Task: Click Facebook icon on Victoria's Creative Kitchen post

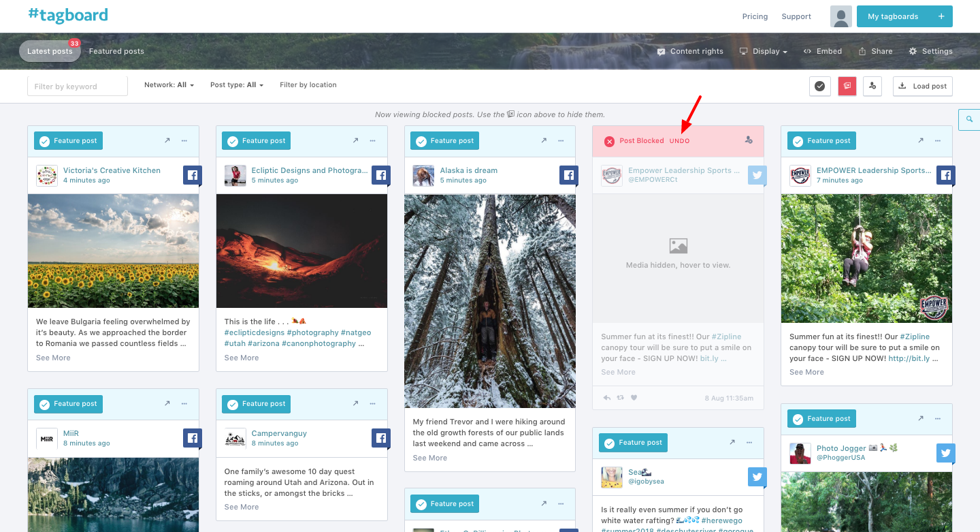Action: pos(193,176)
